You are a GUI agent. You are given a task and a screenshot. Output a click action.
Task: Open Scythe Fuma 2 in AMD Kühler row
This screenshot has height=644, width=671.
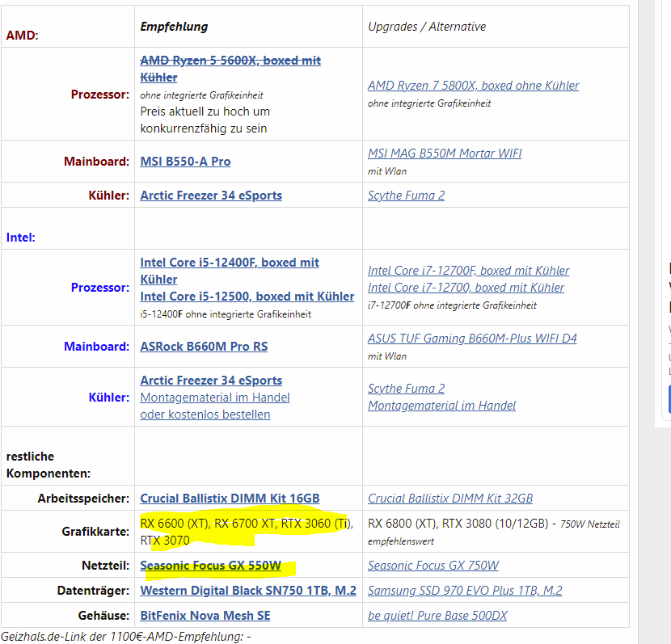point(406,196)
